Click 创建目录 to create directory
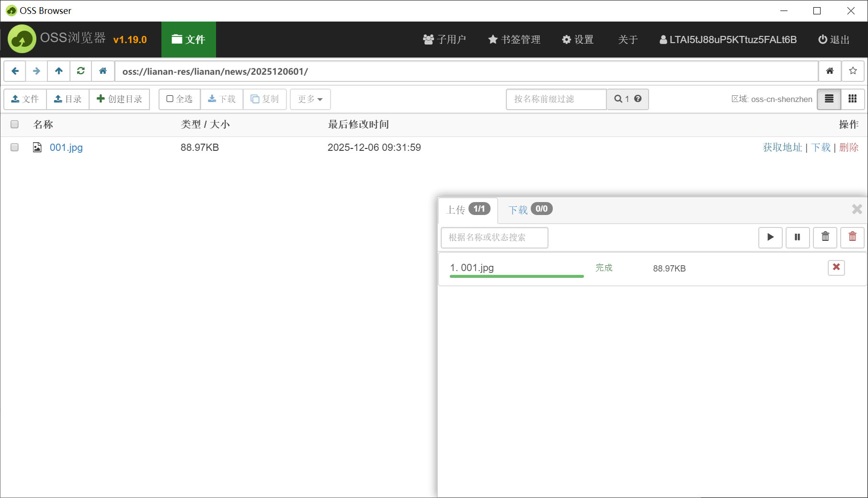The width and height of the screenshot is (868, 498). tap(119, 99)
